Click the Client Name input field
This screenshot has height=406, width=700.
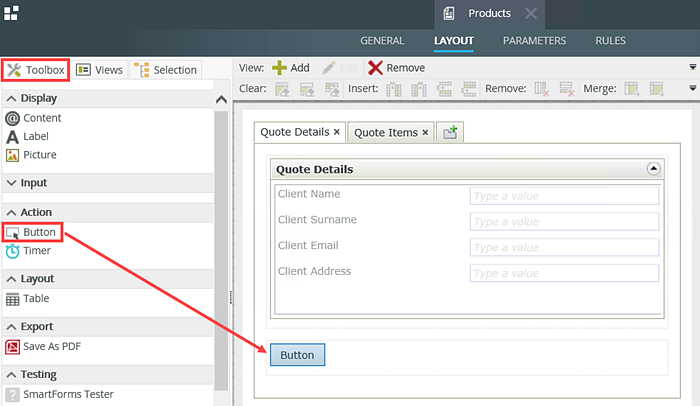[564, 195]
